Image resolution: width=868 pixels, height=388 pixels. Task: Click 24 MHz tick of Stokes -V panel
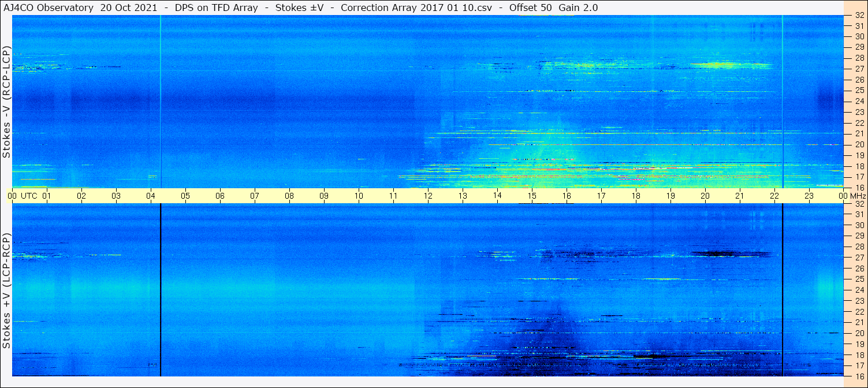[859, 101]
